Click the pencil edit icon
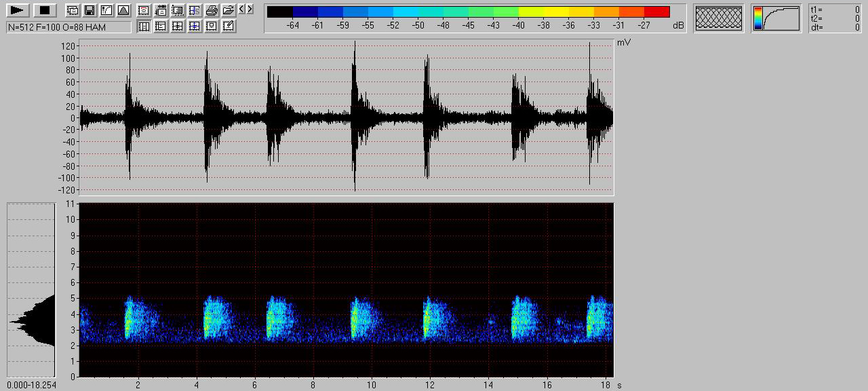The image size is (868, 391). 229,26
